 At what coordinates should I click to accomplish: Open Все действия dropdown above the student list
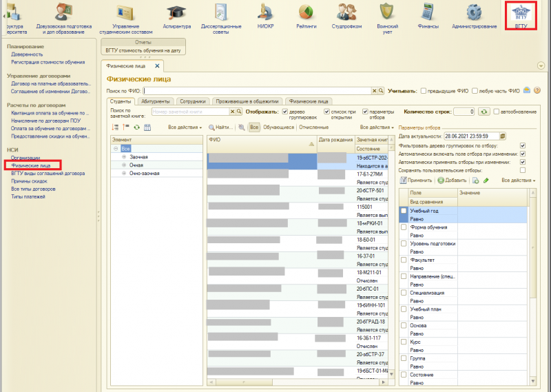click(x=377, y=127)
